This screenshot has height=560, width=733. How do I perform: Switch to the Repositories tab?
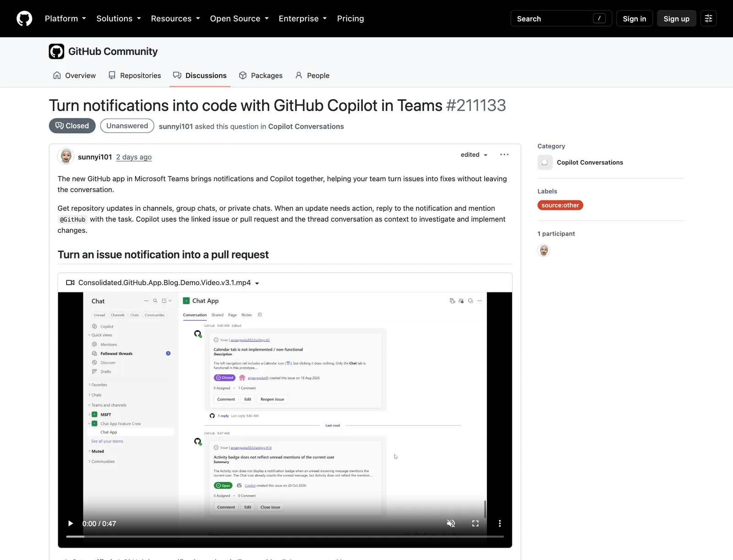135,76
